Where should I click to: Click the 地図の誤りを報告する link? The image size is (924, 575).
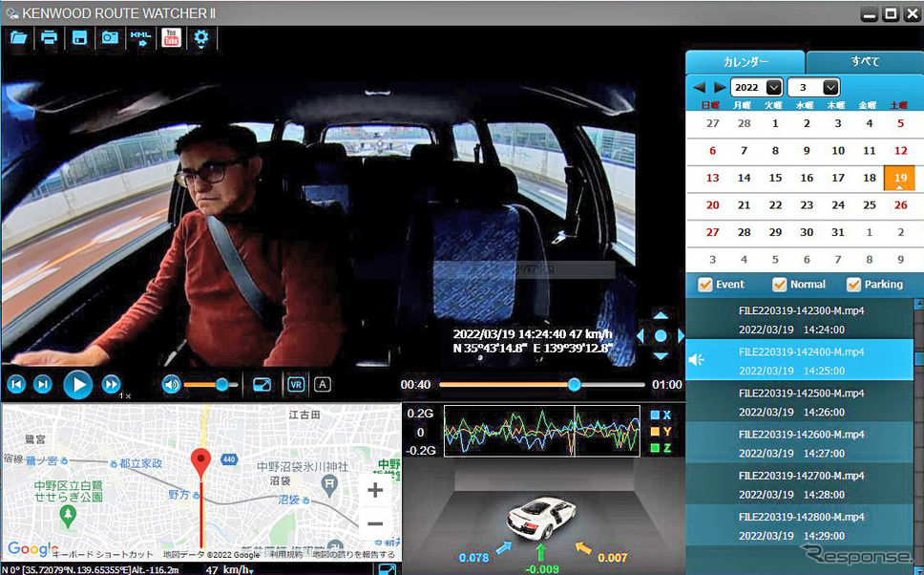tap(353, 555)
